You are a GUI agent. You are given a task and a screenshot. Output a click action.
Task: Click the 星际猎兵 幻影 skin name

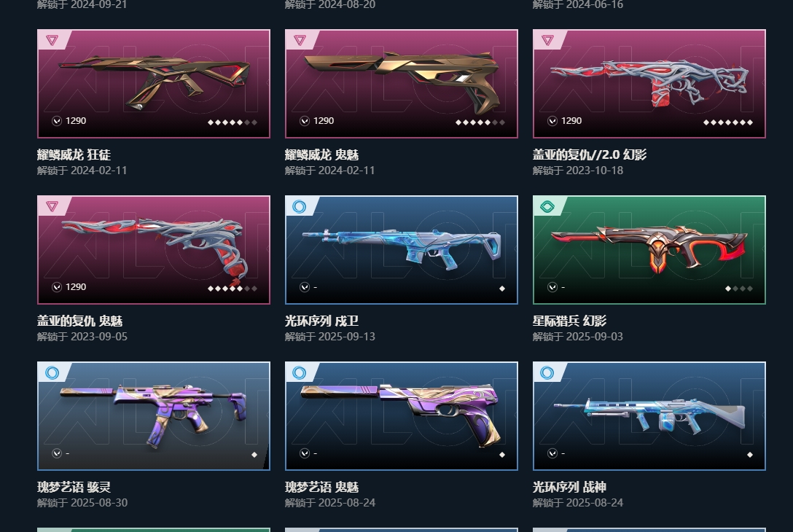569,321
